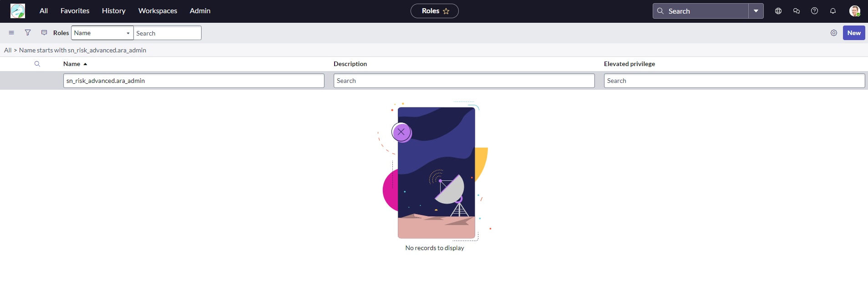The image size is (868, 287).
Task: Open the Favorites menu
Action: 75,11
